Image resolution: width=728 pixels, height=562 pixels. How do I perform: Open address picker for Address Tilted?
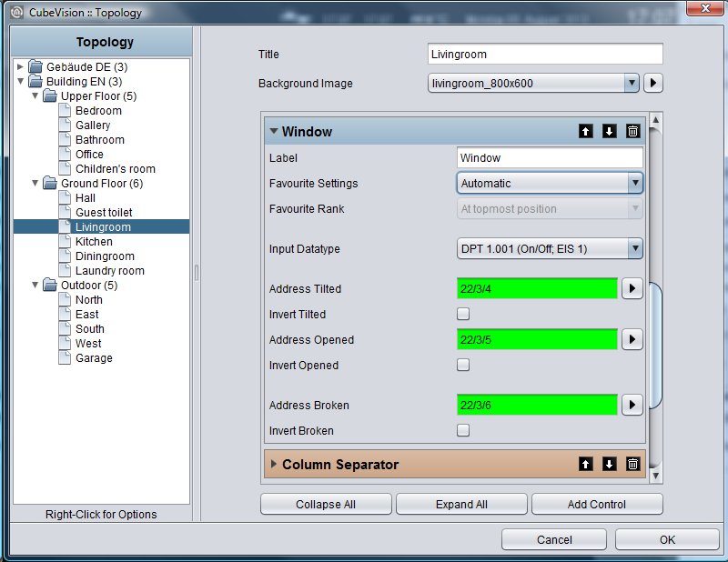pos(632,288)
